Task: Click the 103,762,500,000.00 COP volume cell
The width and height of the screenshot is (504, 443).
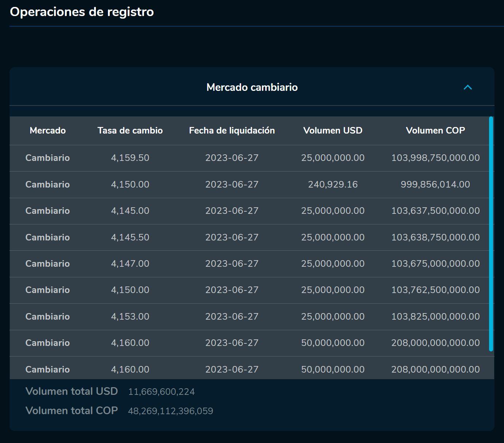Action: click(435, 290)
